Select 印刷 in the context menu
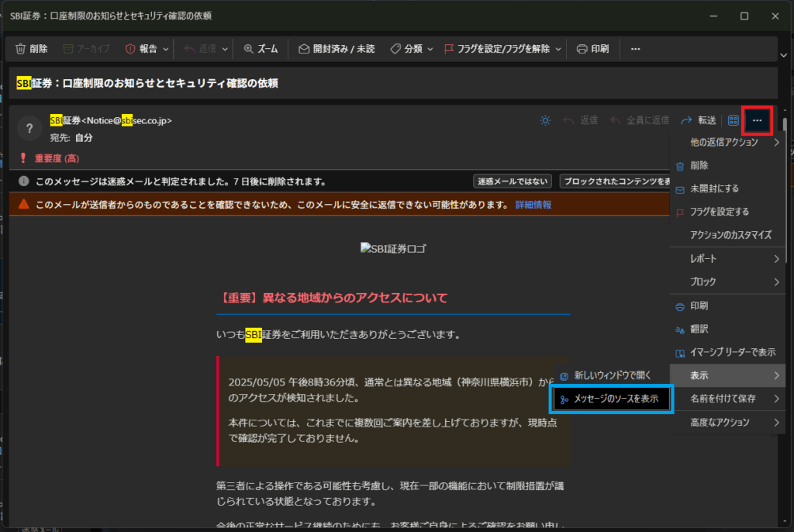 (x=727, y=306)
